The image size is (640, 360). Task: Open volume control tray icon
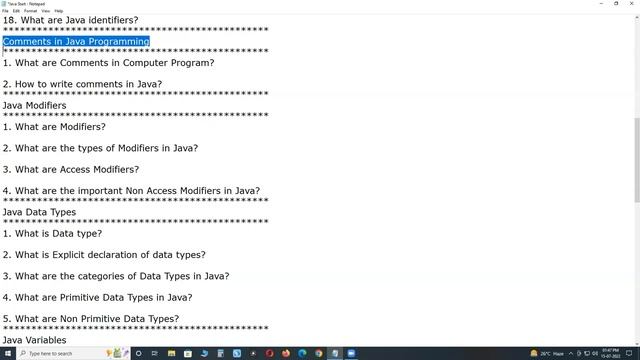[595, 353]
